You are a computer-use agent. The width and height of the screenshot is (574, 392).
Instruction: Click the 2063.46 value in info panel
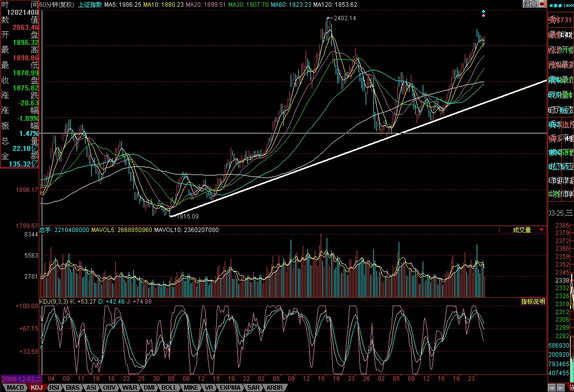[26, 27]
